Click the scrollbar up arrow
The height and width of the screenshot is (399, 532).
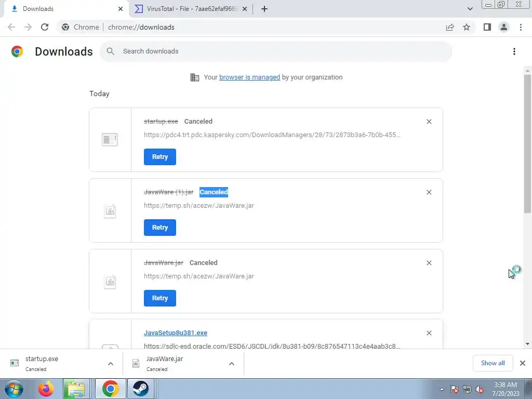point(527,71)
